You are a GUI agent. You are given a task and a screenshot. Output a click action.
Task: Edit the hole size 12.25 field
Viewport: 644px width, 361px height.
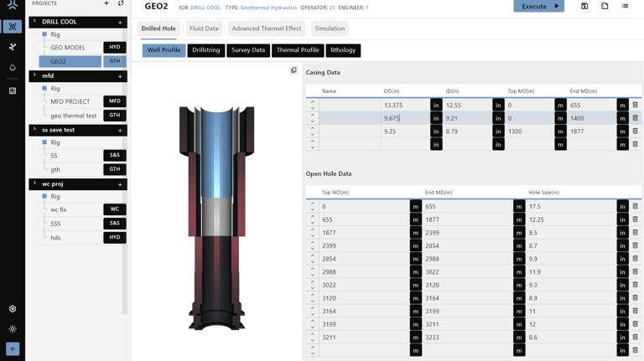tap(571, 219)
